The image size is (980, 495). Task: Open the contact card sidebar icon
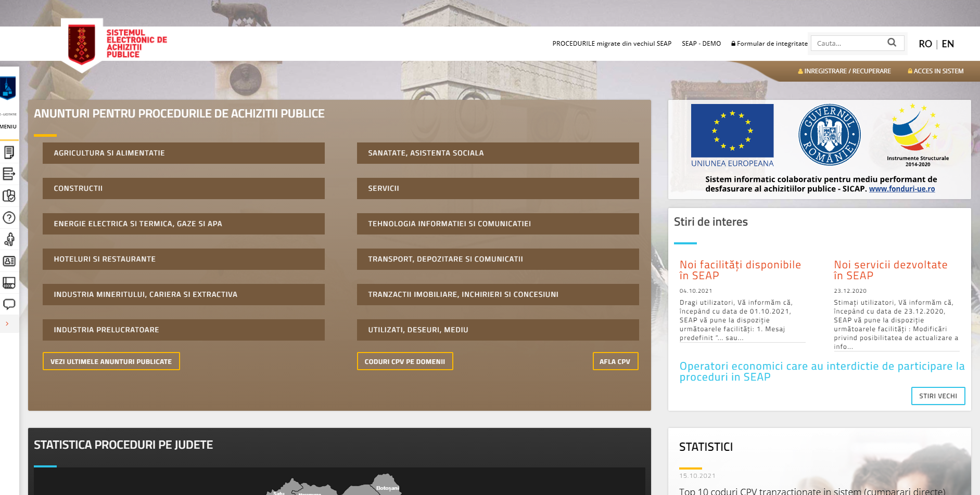tap(9, 261)
